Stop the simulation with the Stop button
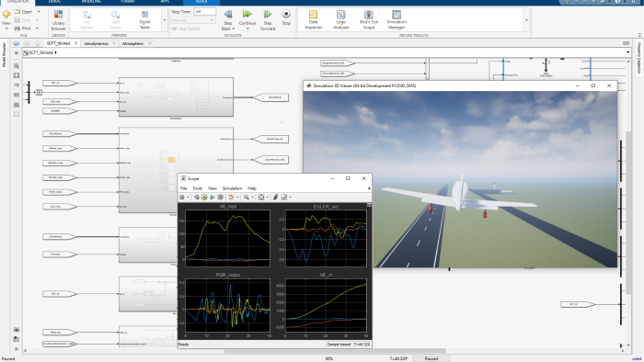The width and height of the screenshot is (644, 362). [x=286, y=17]
